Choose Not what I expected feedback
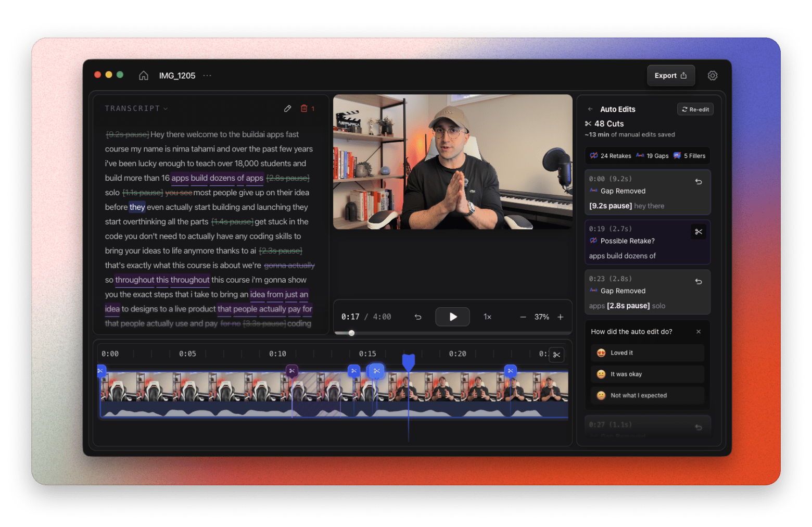This screenshot has height=527, width=812. point(648,396)
